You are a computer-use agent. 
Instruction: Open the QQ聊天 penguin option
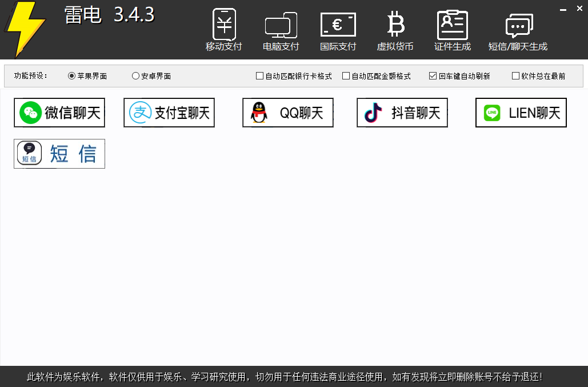[x=288, y=113]
